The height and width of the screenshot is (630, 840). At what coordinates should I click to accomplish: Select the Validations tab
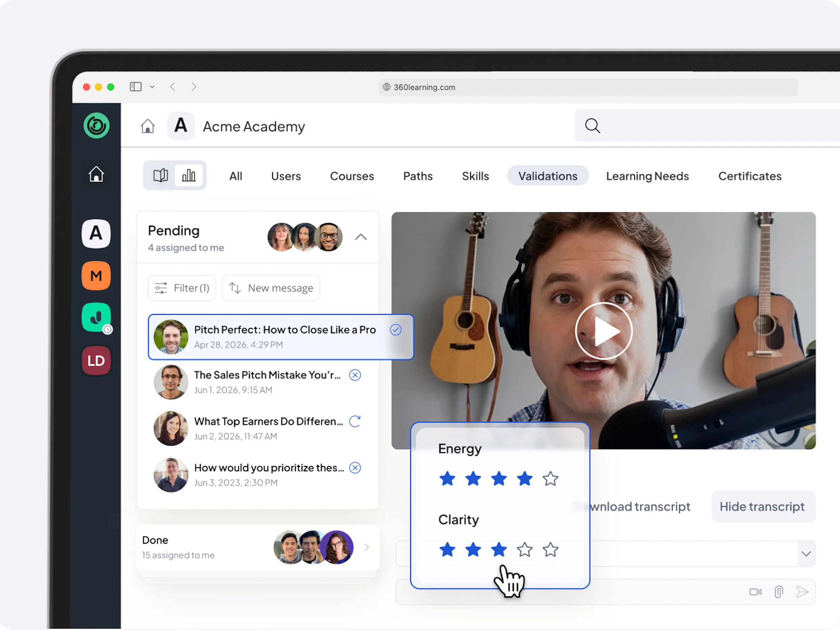[548, 176]
